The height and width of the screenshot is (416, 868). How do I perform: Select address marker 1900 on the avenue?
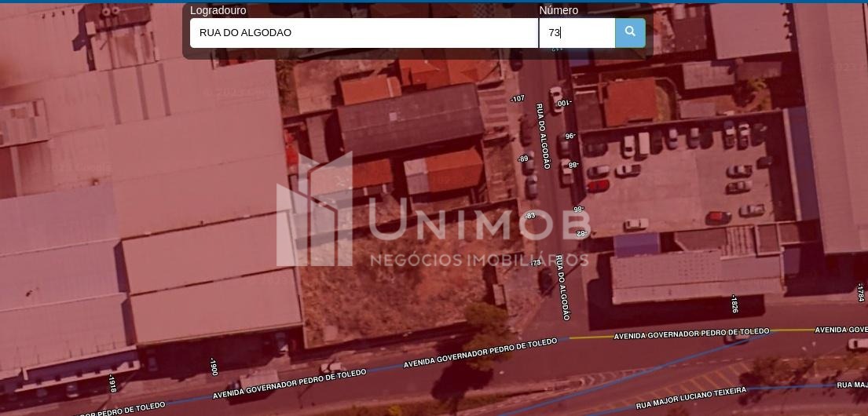[213, 367]
